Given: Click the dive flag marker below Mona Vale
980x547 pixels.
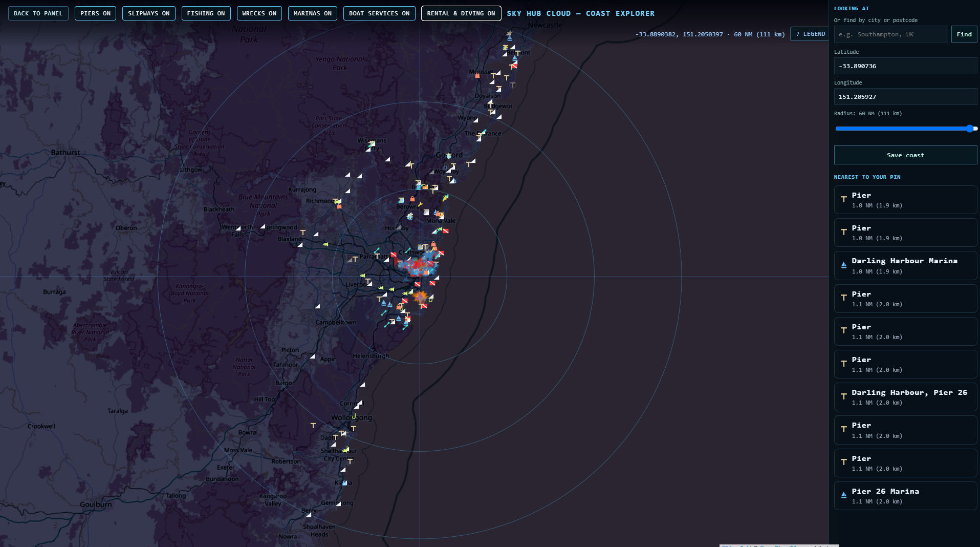Looking at the screenshot, I should [x=446, y=231].
